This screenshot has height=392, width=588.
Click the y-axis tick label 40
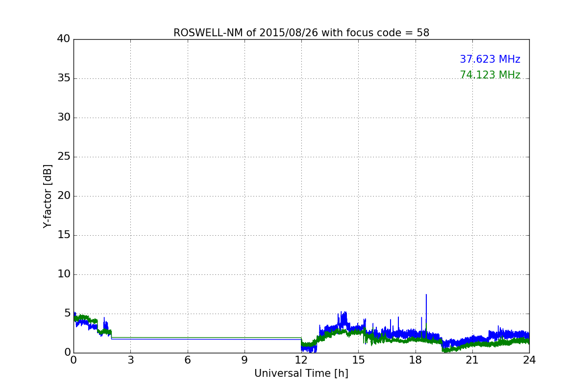tap(64, 39)
